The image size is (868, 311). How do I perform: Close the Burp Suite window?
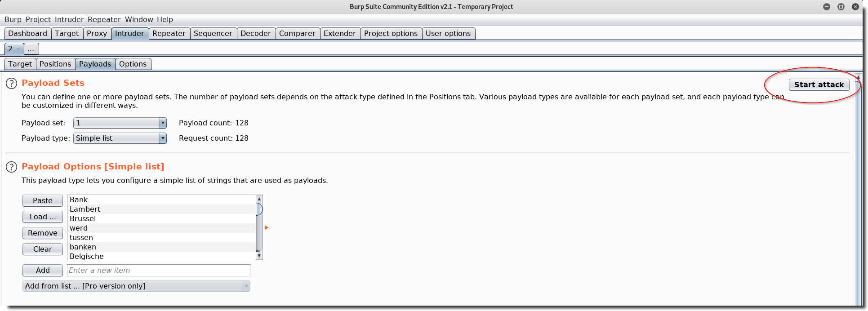tap(855, 7)
